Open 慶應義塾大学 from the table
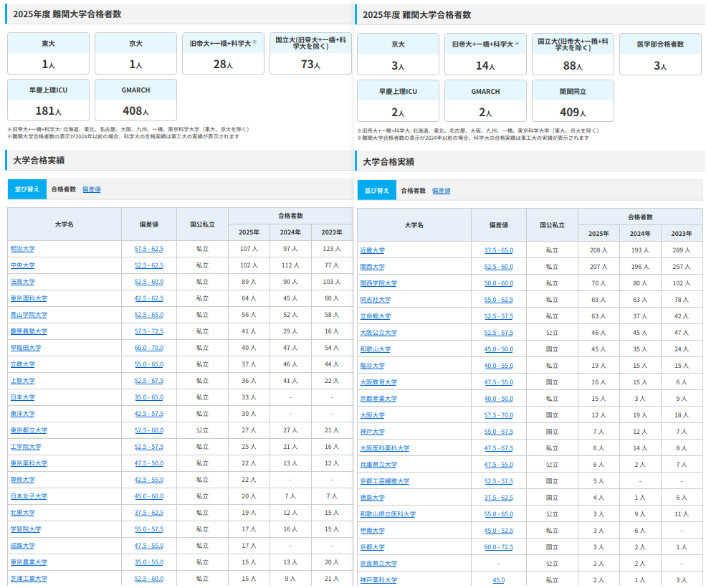The width and height of the screenshot is (706, 588). [x=29, y=331]
